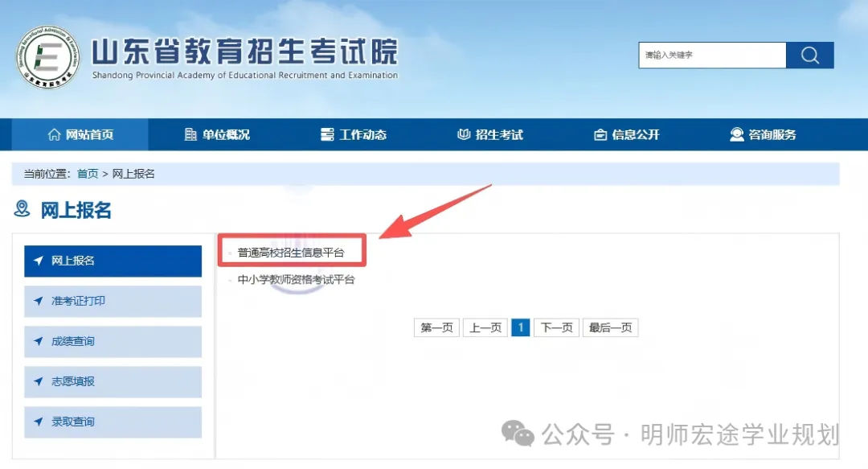
Task: Go to 最后一页 in pagination
Action: tap(611, 327)
